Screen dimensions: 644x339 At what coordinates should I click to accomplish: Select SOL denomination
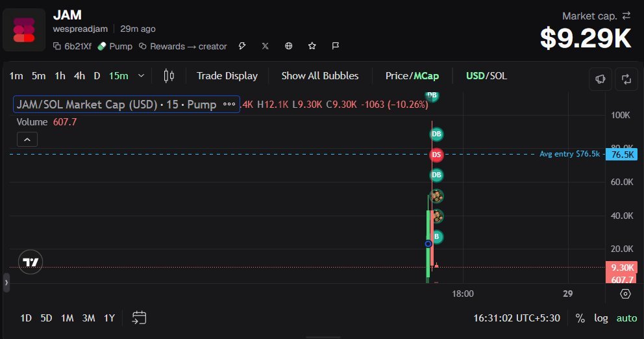pyautogui.click(x=497, y=75)
